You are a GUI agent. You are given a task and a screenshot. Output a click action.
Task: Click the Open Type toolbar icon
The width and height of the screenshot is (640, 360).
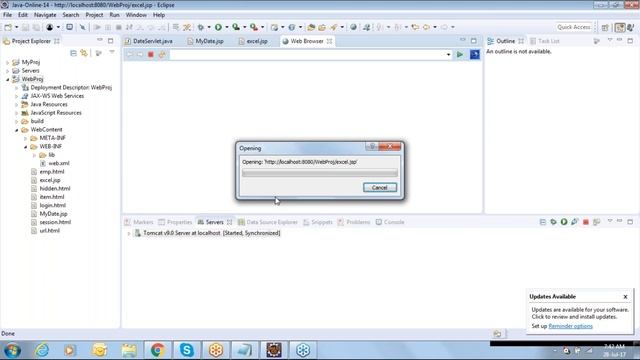pos(311,27)
